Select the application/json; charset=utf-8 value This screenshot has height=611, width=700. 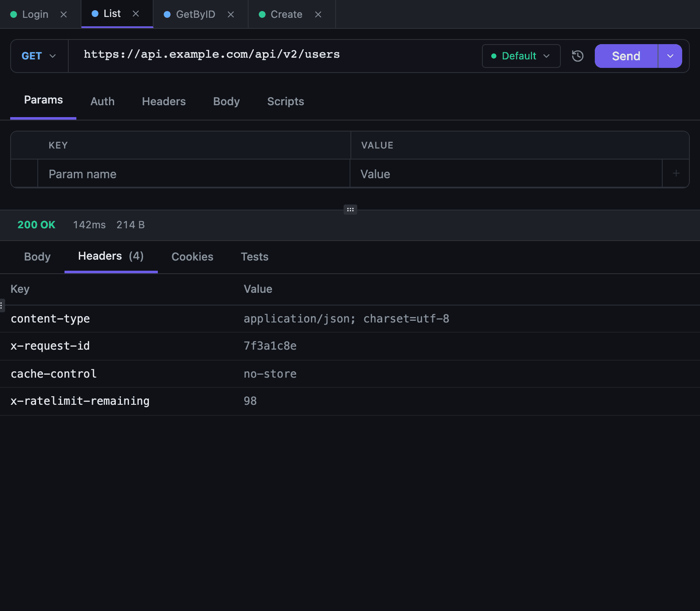click(x=346, y=319)
